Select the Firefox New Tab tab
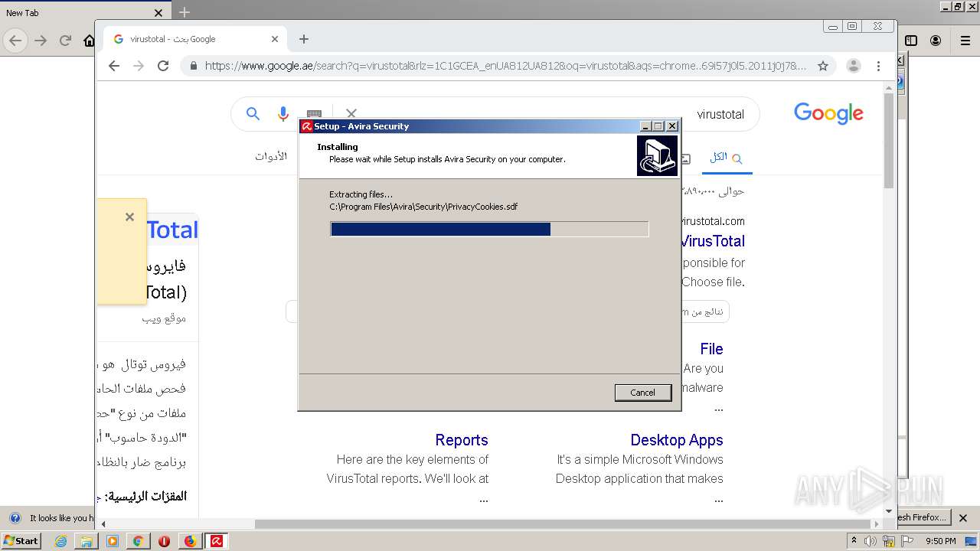The height and width of the screenshot is (551, 980). [x=84, y=12]
